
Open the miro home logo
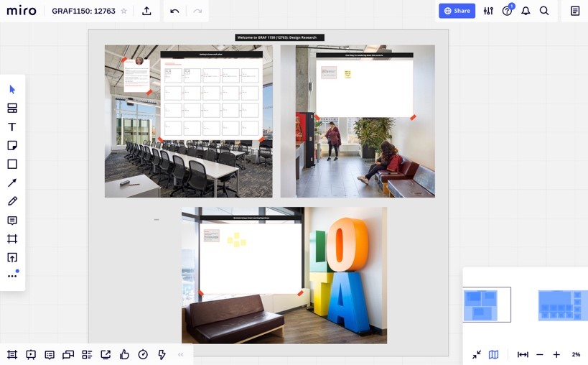tap(22, 11)
